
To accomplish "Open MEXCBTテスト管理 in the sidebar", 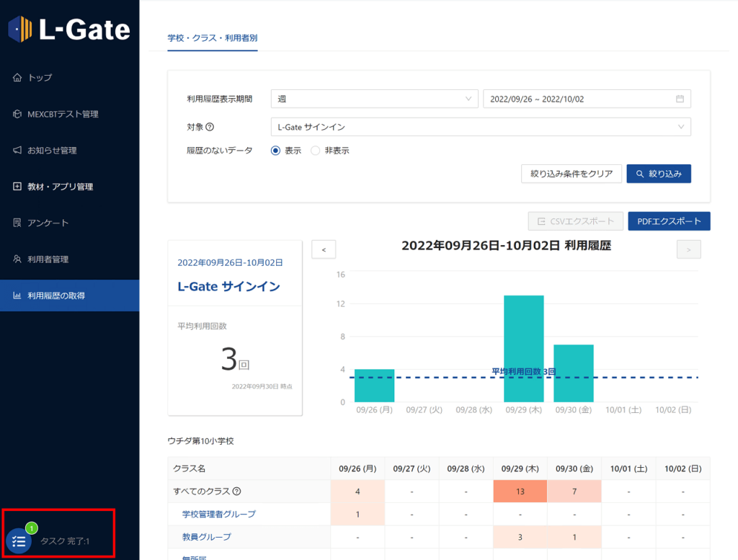I will [x=70, y=114].
